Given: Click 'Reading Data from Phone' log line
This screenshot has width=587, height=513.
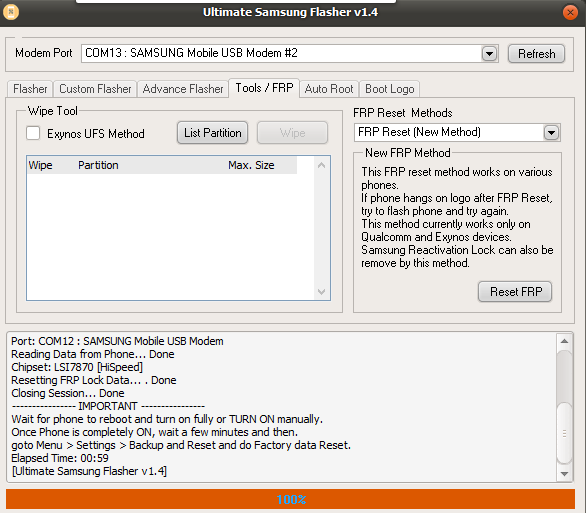Looking at the screenshot, I should [x=93, y=354].
